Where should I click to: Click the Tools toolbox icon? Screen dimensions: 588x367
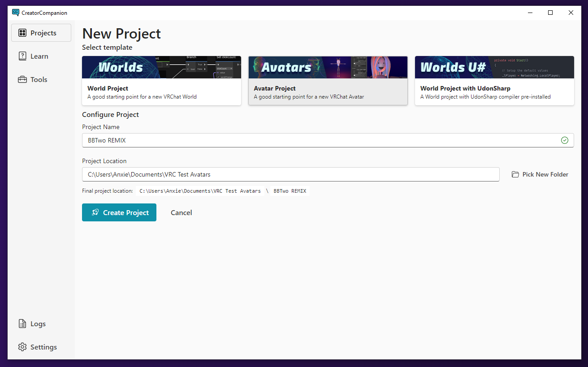pos(22,79)
